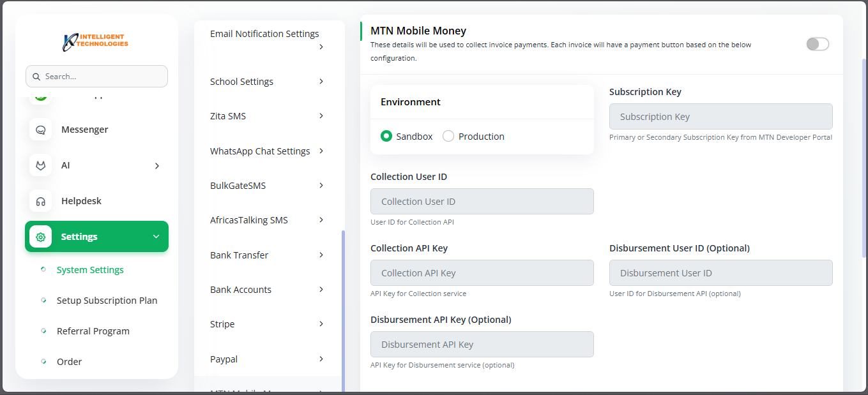Click the AI sidebar icon
The height and width of the screenshot is (395, 868).
coord(41,165)
